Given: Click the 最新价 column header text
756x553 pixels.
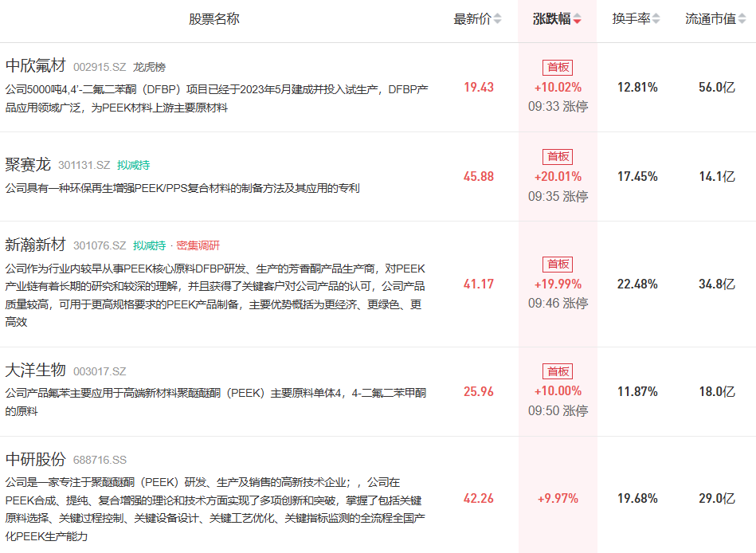Looking at the screenshot, I should (x=472, y=19).
